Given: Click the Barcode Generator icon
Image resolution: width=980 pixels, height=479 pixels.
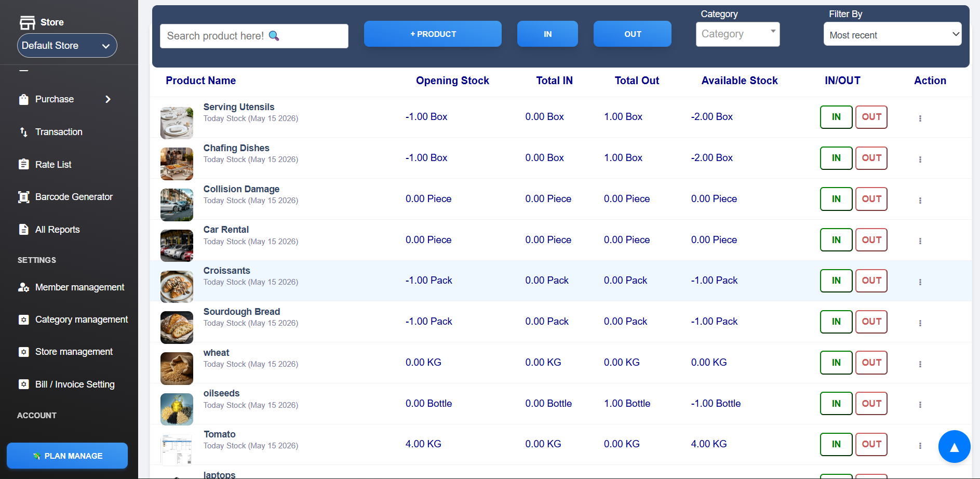Looking at the screenshot, I should 23,197.
